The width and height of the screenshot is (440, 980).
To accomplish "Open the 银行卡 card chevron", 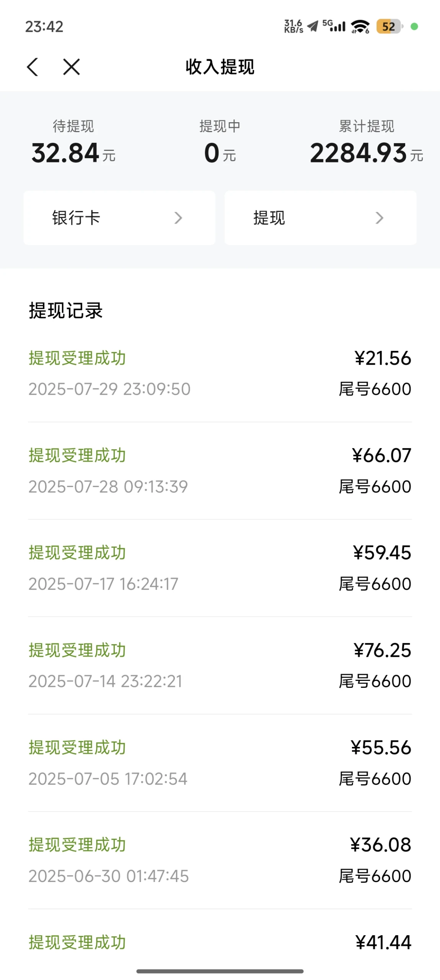I will pos(178,218).
